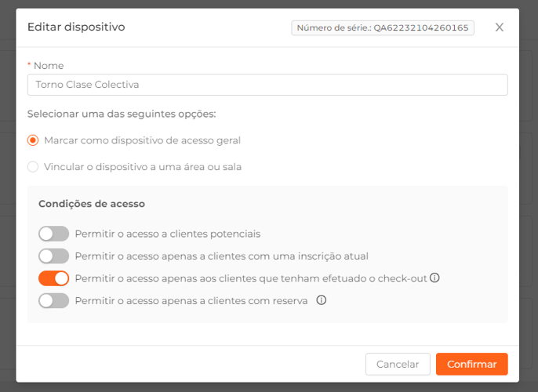The height and width of the screenshot is (392, 538).
Task: Click 'Permitir o acesso a clientes potenciais' text
Action: [168, 234]
